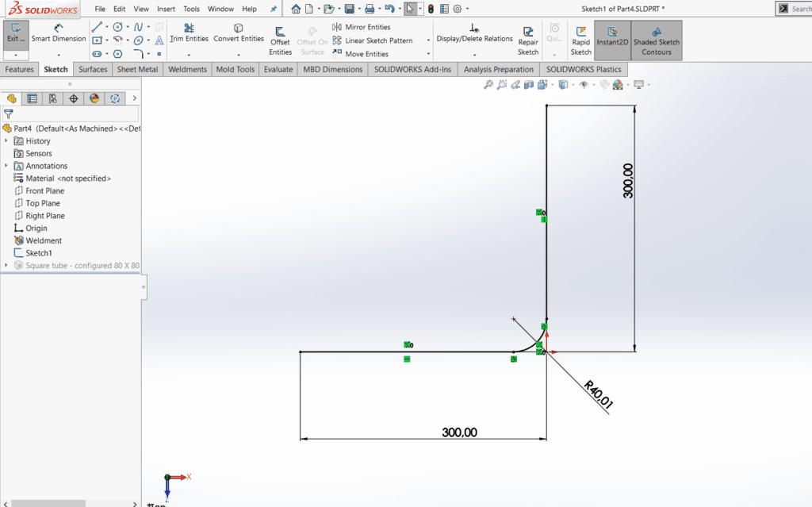The height and width of the screenshot is (507, 812).
Task: Select Sketch1 in the feature tree
Action: (x=39, y=253)
